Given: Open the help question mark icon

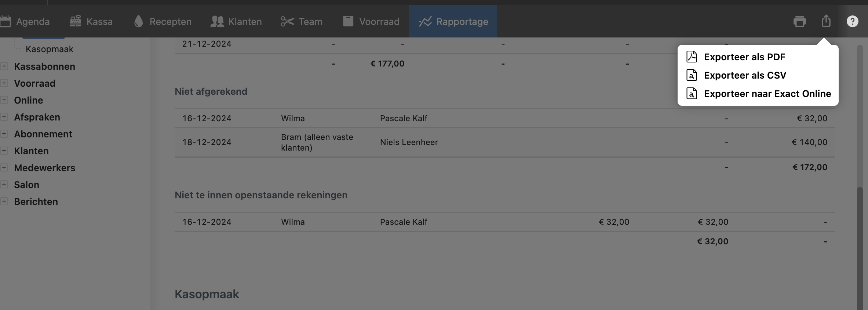Looking at the screenshot, I should coord(852,21).
